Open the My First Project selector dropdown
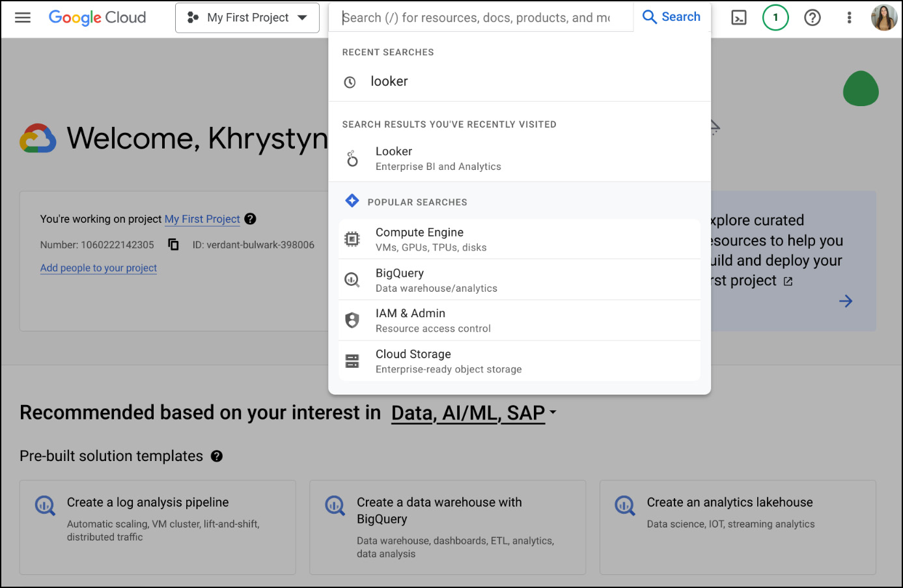 pyautogui.click(x=247, y=18)
